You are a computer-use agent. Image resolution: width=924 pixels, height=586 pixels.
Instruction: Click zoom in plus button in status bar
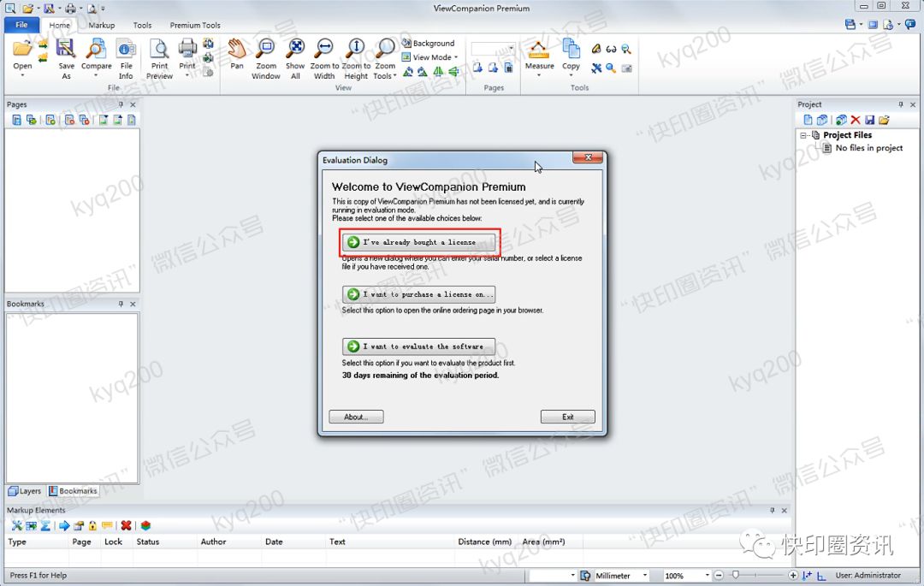[x=792, y=576]
